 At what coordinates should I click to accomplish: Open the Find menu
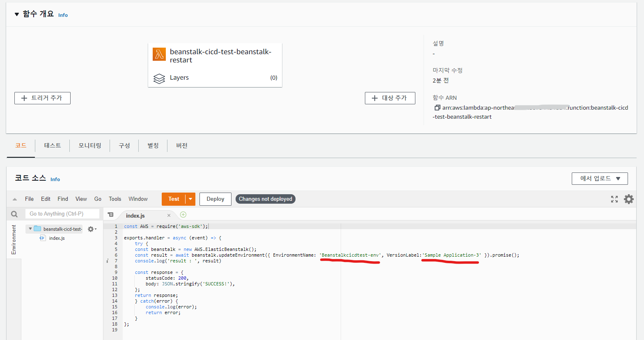click(x=63, y=199)
